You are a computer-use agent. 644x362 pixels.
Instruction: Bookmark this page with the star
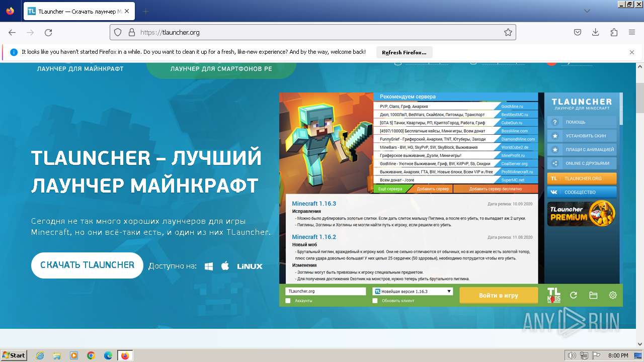[508, 32]
